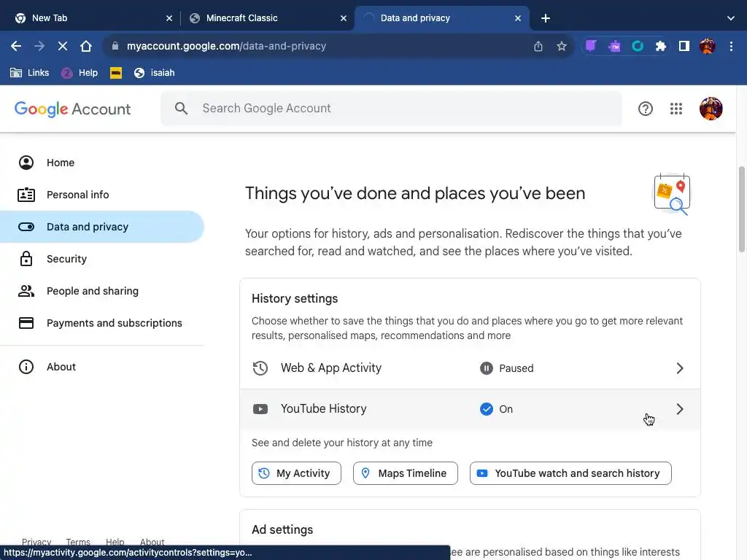Click the About footer link

coord(152,542)
